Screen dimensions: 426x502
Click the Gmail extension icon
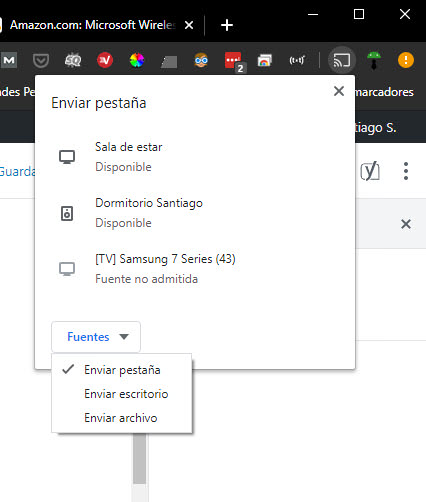9,60
